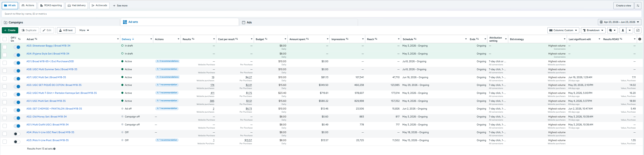Click the Ad sets grid icon
The height and width of the screenshot is (155, 644).
pos(125,22)
